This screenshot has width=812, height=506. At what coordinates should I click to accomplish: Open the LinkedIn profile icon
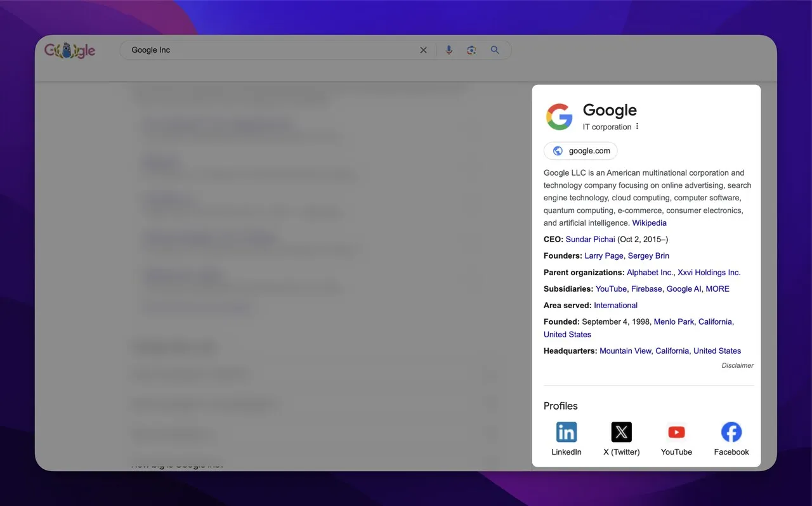566,432
